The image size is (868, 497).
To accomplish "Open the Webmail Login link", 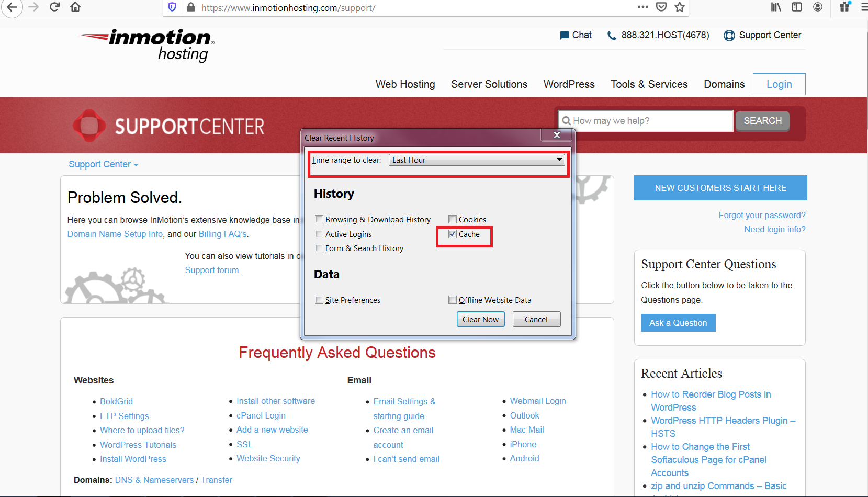I will click(x=538, y=401).
